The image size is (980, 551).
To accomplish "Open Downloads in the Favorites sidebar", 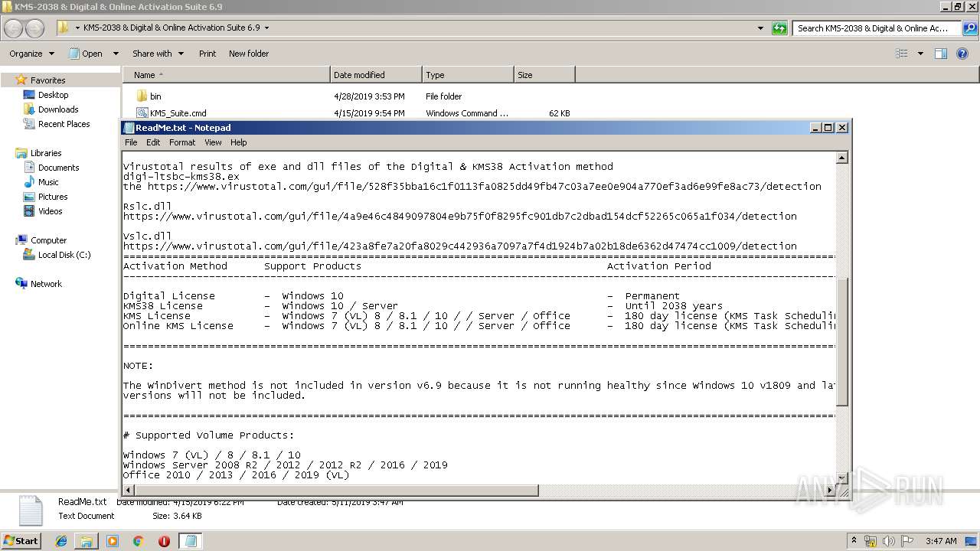I will 58,109.
